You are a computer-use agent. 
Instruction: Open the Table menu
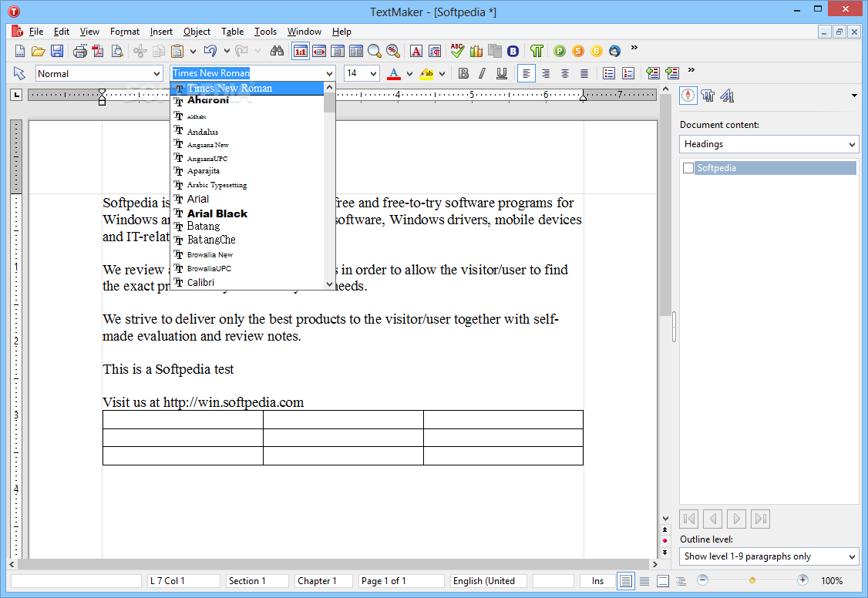[233, 32]
